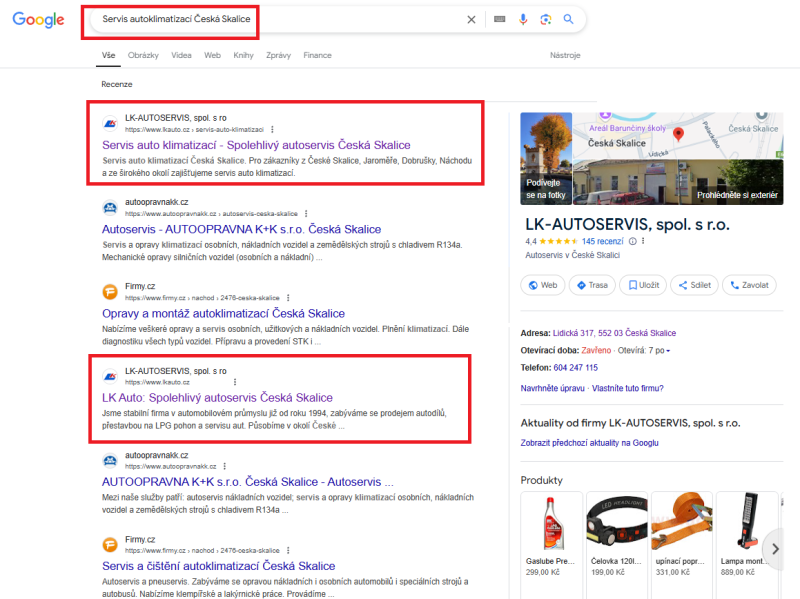Viewport: 800px width, 599px height.
Task: Open 'AUTOOPRAVNA K+K s.r.o. Česká Skalice - Autoservis' result
Action: (248, 482)
